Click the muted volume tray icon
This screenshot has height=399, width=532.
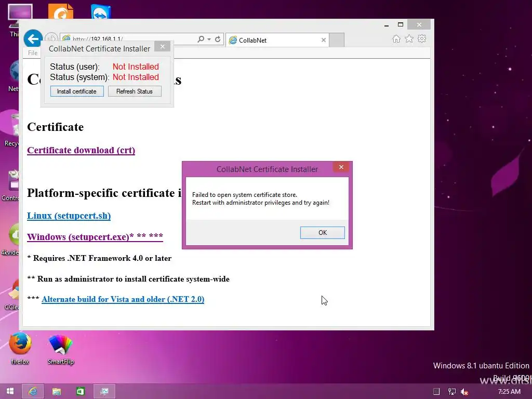(x=464, y=392)
